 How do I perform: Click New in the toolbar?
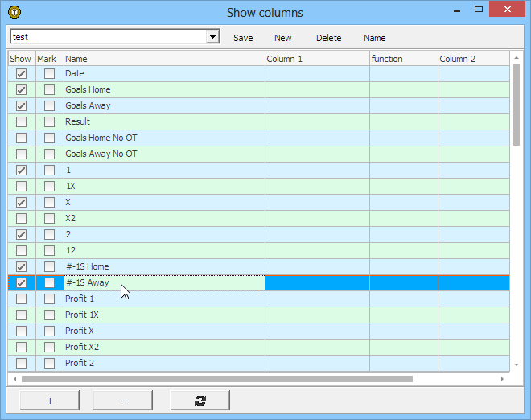pos(283,38)
